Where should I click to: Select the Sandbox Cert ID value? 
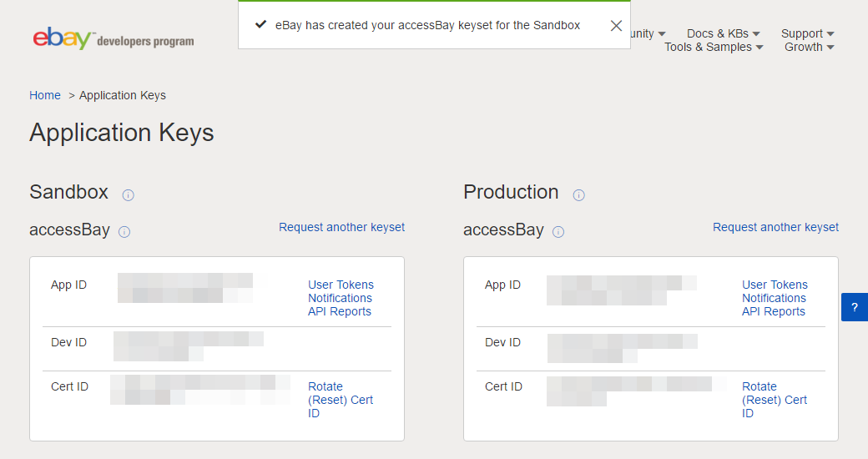199,390
